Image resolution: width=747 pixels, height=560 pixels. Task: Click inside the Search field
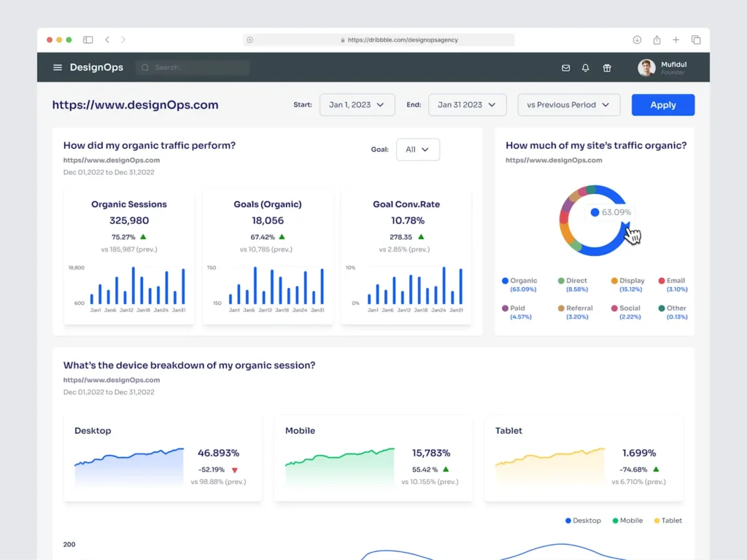click(192, 67)
